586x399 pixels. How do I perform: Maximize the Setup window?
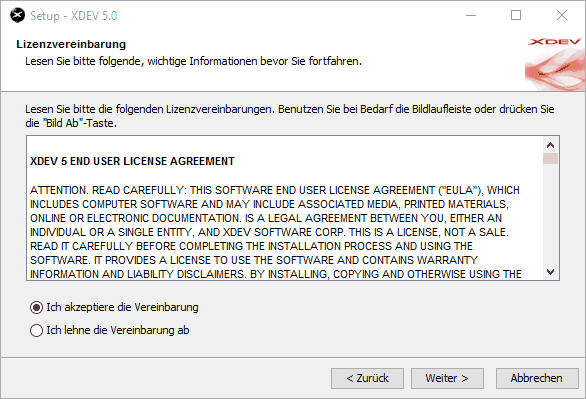(516, 16)
